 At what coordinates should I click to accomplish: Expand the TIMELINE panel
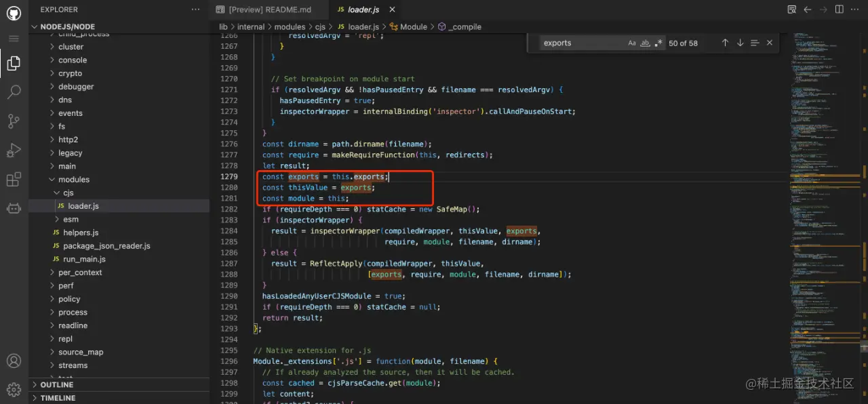pyautogui.click(x=119, y=398)
